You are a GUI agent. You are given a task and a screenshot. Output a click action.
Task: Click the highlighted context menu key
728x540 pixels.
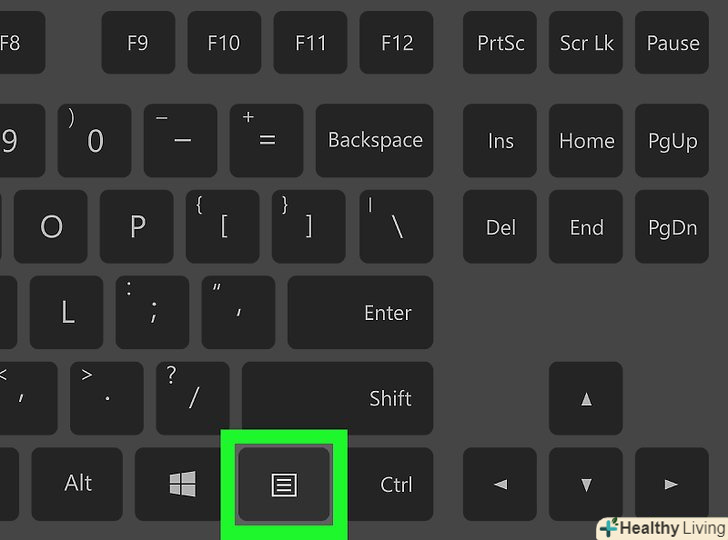click(x=284, y=484)
